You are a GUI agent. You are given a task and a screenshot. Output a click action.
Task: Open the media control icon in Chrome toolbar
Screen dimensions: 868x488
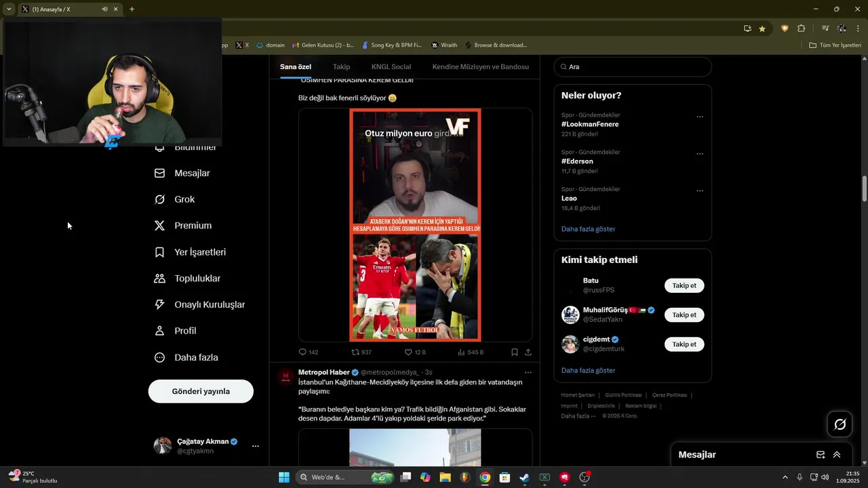[x=825, y=28]
